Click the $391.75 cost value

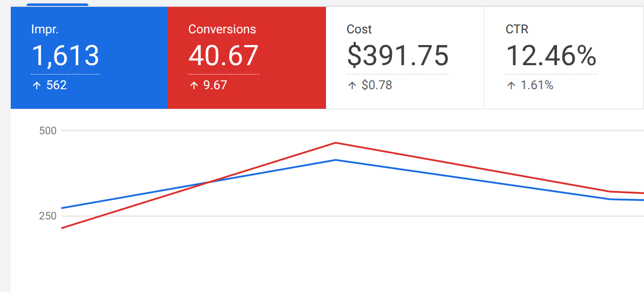pyautogui.click(x=398, y=55)
